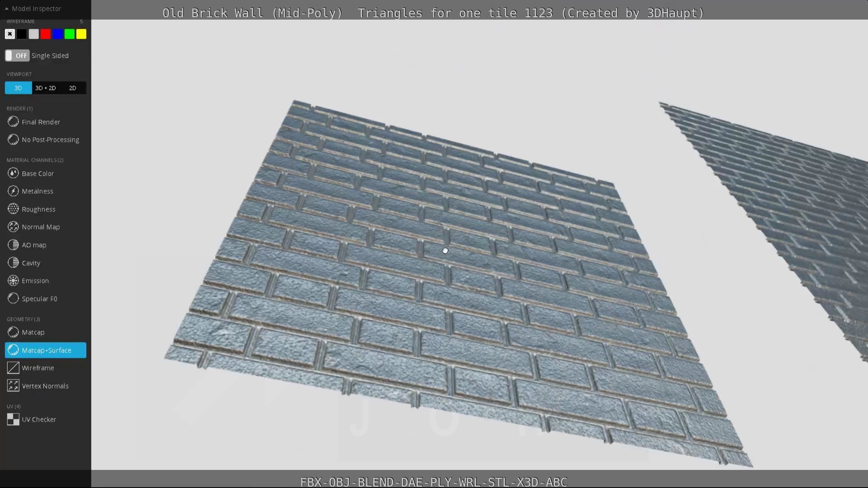Click the Cavity label
This screenshot has height=488, width=868.
[x=31, y=263]
